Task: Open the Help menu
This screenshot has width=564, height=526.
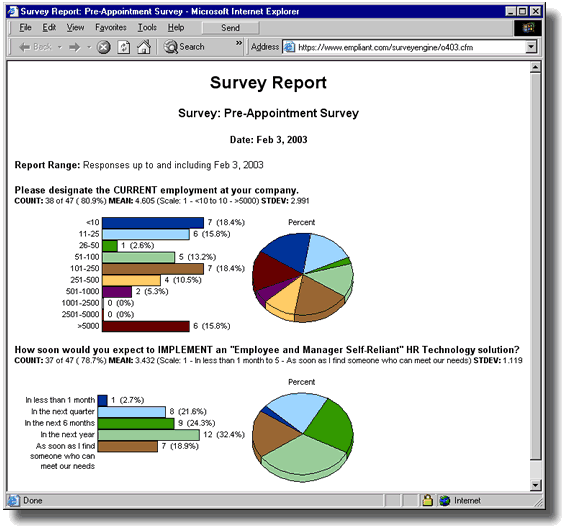Action: pyautogui.click(x=176, y=28)
